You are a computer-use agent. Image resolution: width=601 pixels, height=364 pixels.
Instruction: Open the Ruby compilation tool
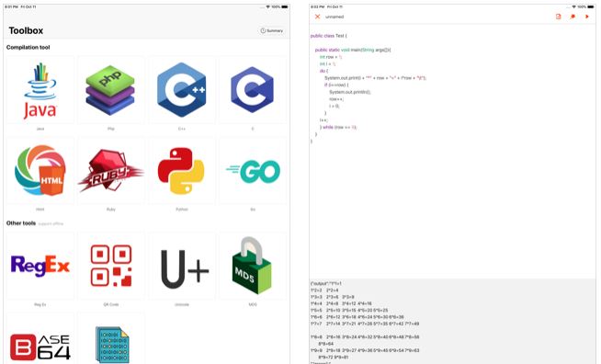click(110, 171)
